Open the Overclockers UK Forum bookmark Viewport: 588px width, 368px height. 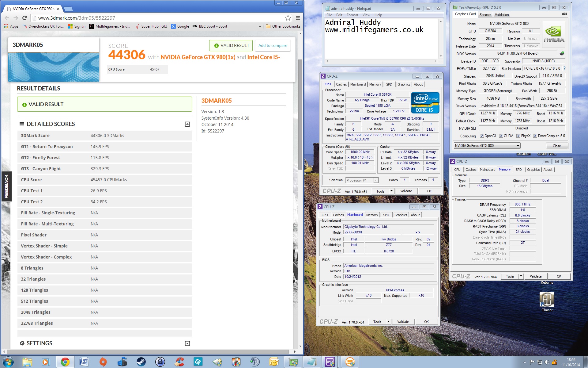(x=43, y=26)
